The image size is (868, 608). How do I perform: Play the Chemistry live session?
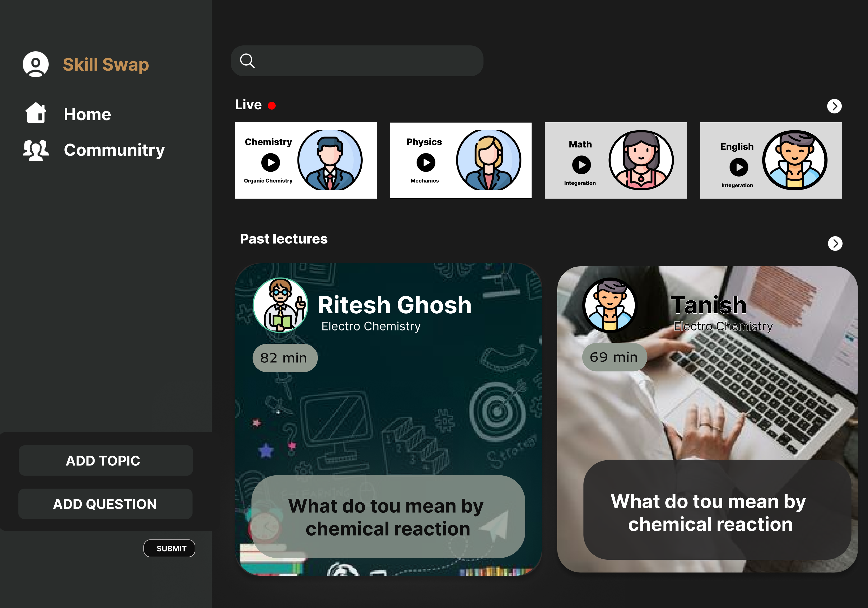(271, 163)
